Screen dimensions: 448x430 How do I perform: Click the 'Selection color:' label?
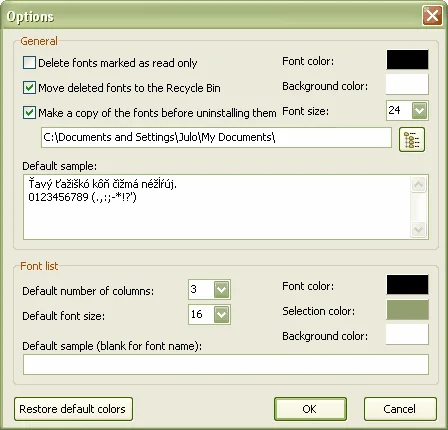319,311
